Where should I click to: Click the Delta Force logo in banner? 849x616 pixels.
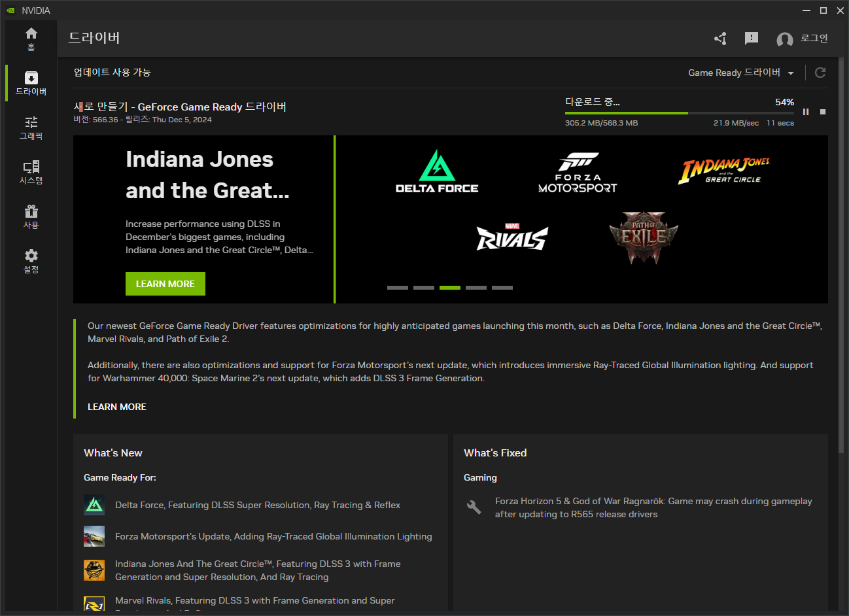(437, 171)
